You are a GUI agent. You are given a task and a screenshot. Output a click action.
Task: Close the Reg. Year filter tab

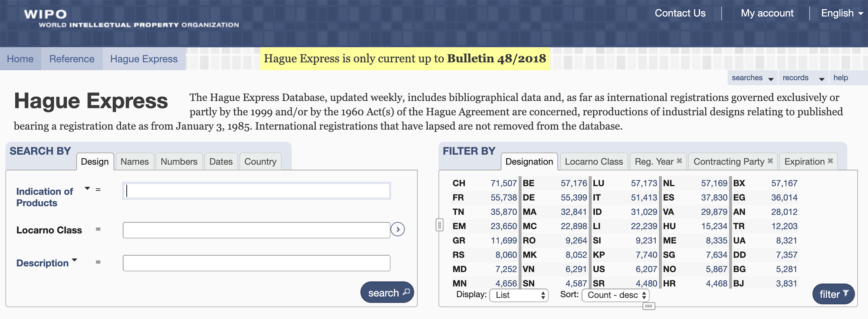click(x=680, y=161)
